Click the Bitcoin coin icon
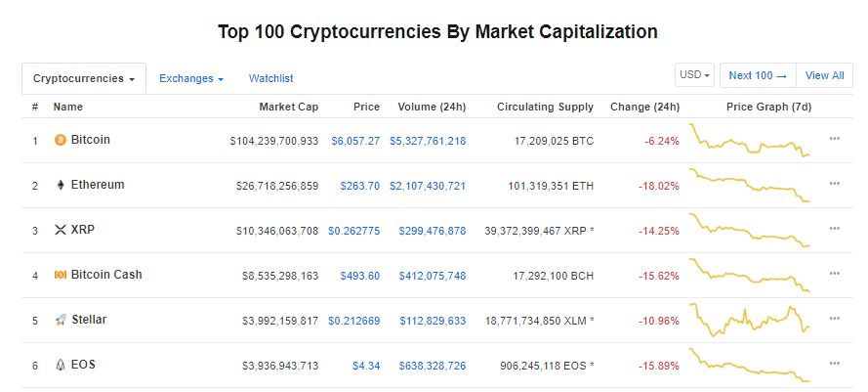Screen dimensions: 868x392 tap(61, 140)
